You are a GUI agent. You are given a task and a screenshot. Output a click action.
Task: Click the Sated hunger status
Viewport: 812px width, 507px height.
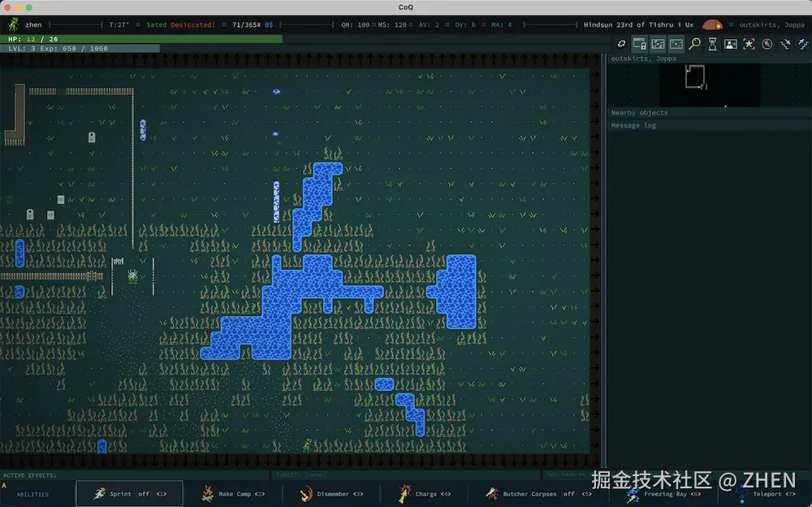tap(157, 24)
